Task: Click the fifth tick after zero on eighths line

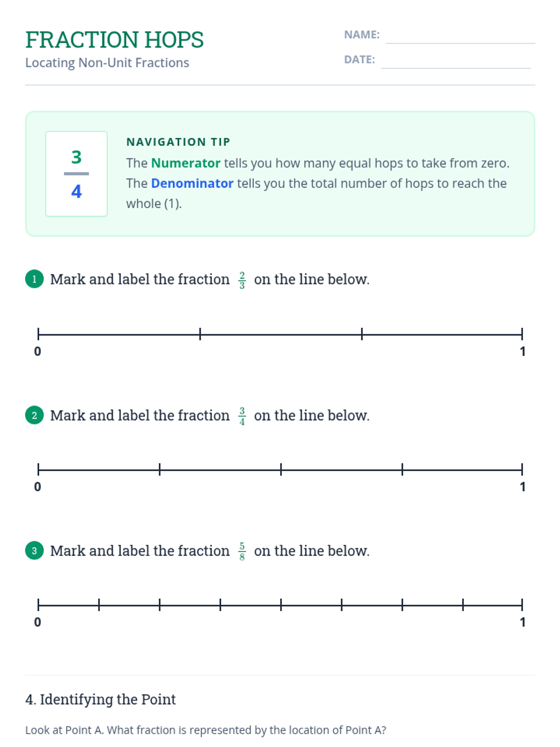Action: [342, 605]
